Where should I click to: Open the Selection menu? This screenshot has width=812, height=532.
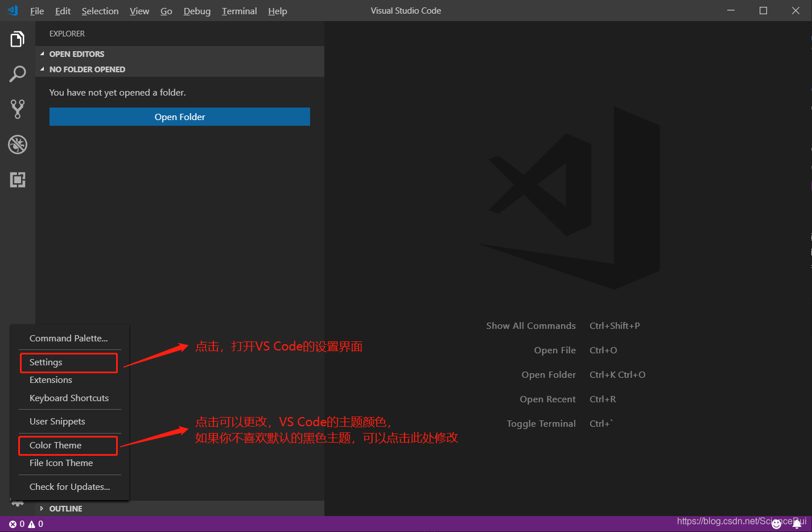(100, 11)
